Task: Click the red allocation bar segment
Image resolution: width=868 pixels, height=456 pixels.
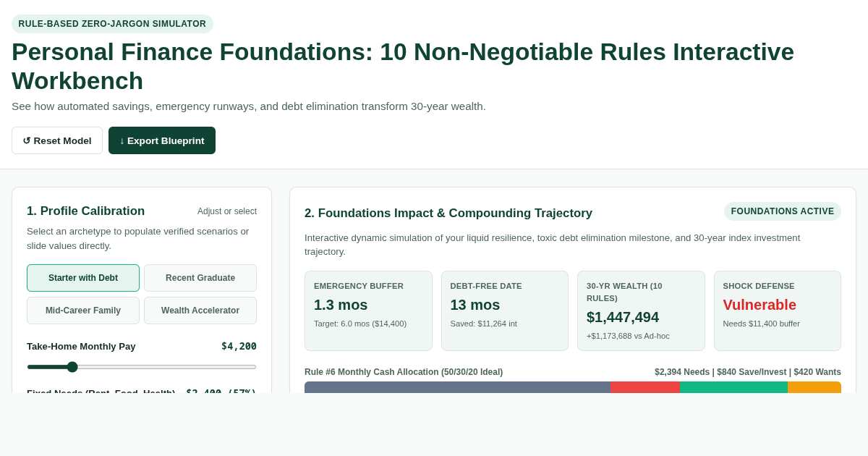Action: [x=644, y=387]
